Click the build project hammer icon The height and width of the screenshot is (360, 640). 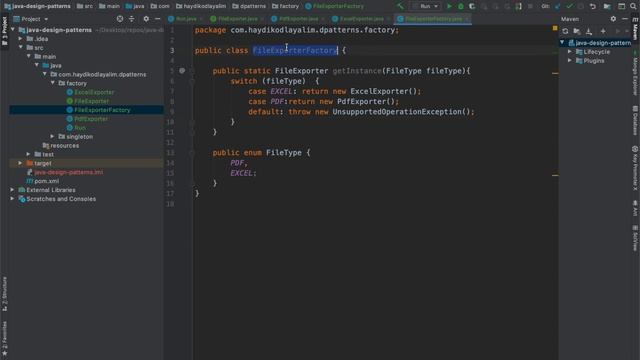(400, 6)
